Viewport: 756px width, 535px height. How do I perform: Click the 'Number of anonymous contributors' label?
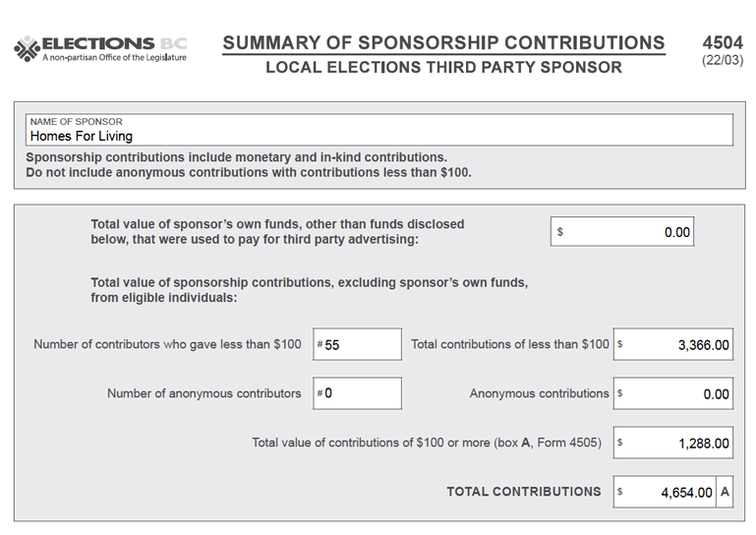click(204, 393)
